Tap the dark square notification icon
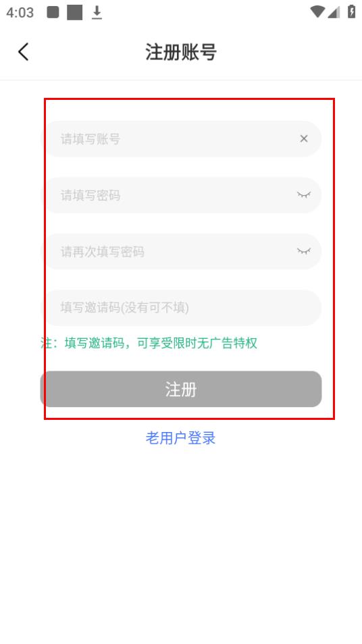Viewport: 362px width, 644px height. (75, 12)
